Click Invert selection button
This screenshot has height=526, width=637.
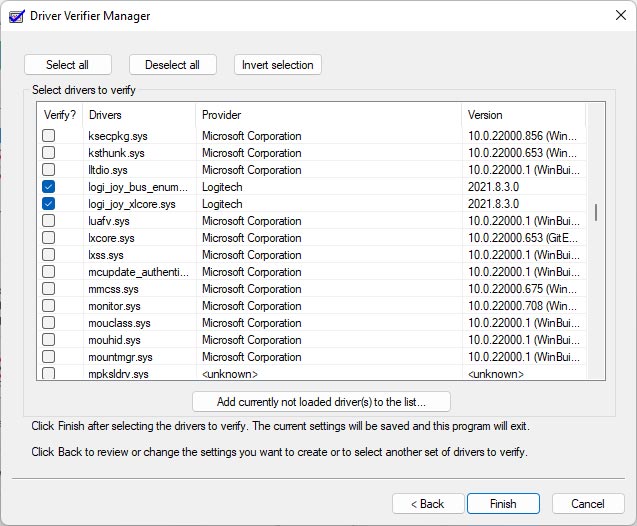(278, 65)
